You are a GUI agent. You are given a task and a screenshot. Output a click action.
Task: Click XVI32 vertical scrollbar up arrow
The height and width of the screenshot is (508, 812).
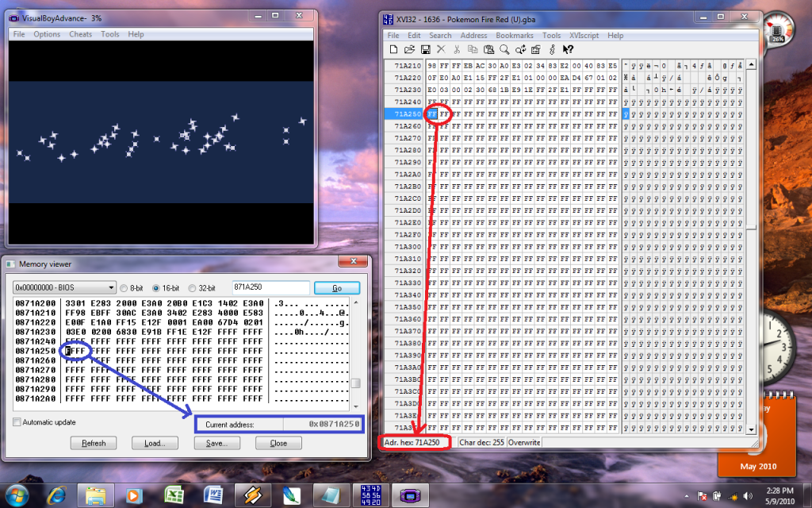tap(752, 65)
